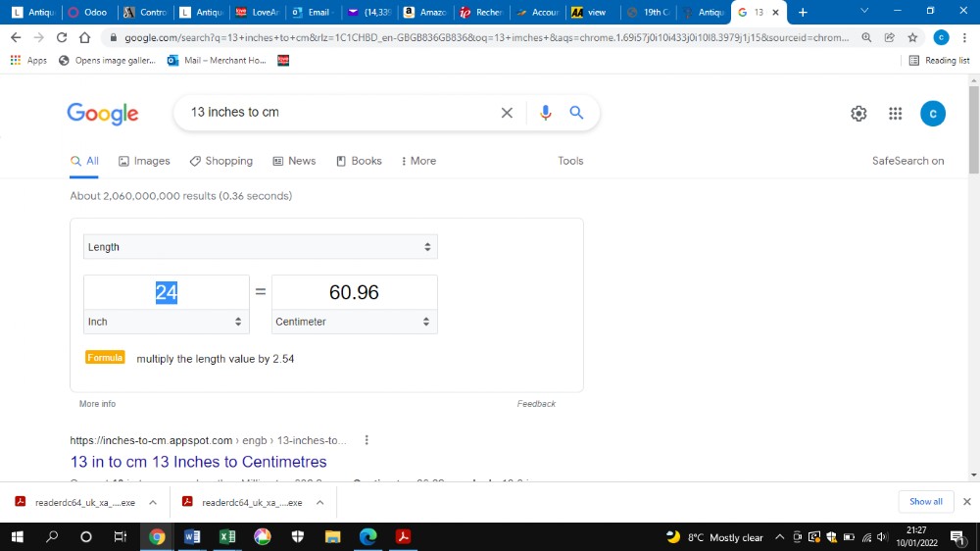Reload the current page
Screen dimensions: 980x551
tap(61, 37)
